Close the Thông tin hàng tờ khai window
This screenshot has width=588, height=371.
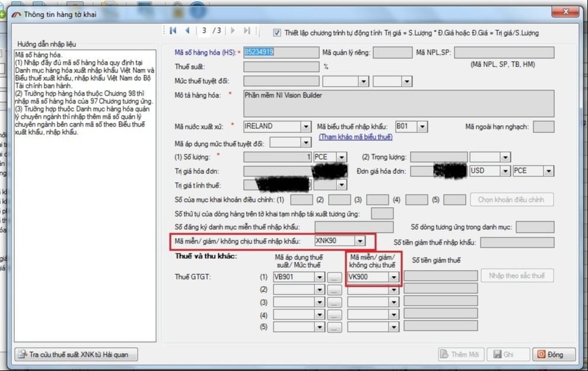(x=565, y=12)
